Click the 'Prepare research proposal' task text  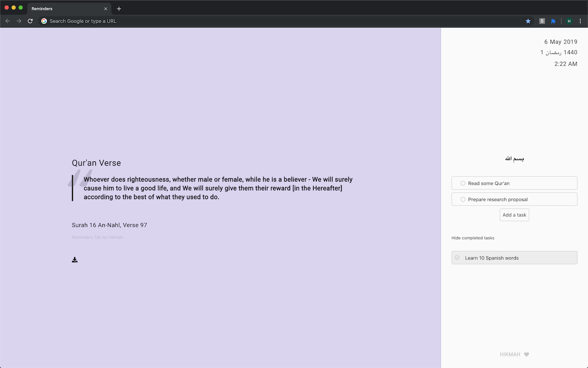(498, 199)
